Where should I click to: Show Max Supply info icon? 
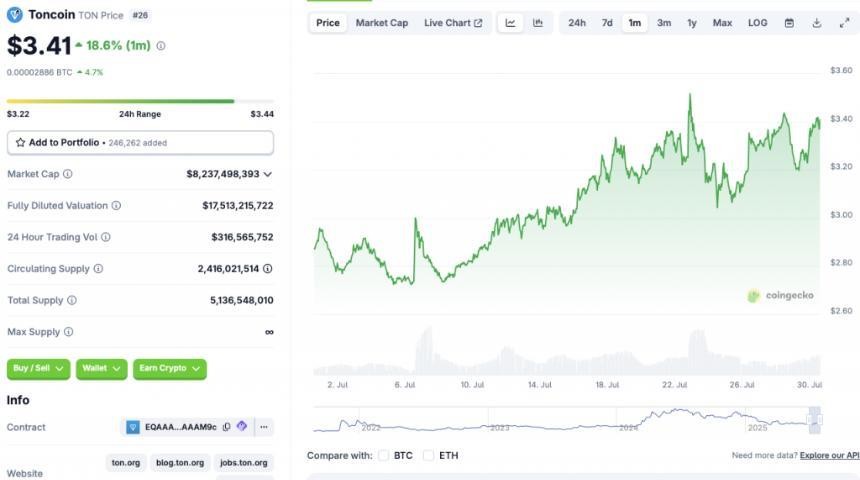69,332
